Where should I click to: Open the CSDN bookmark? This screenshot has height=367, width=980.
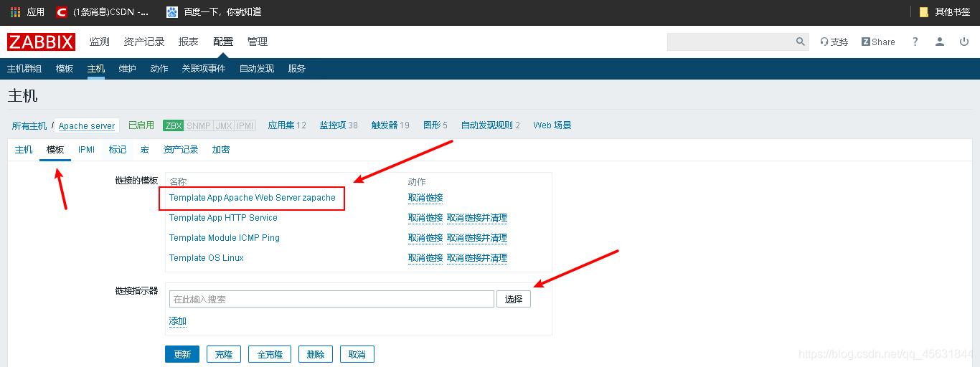[x=103, y=12]
